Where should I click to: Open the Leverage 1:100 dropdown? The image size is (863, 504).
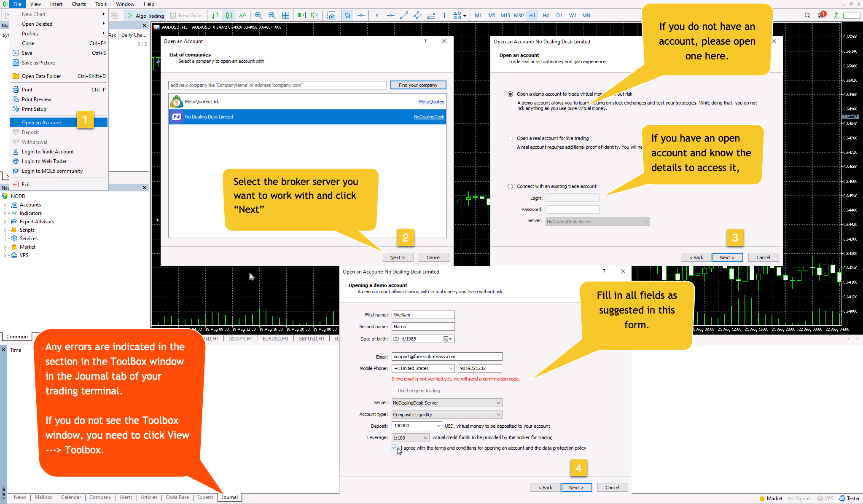[x=410, y=438]
